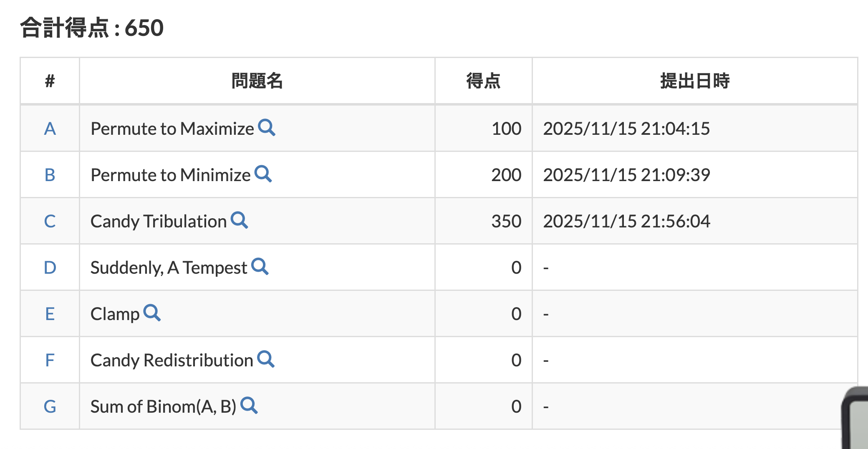Viewport: 868px width, 449px height.
Task: Select the submission timestamp for Permute to Minimize
Action: [627, 175]
